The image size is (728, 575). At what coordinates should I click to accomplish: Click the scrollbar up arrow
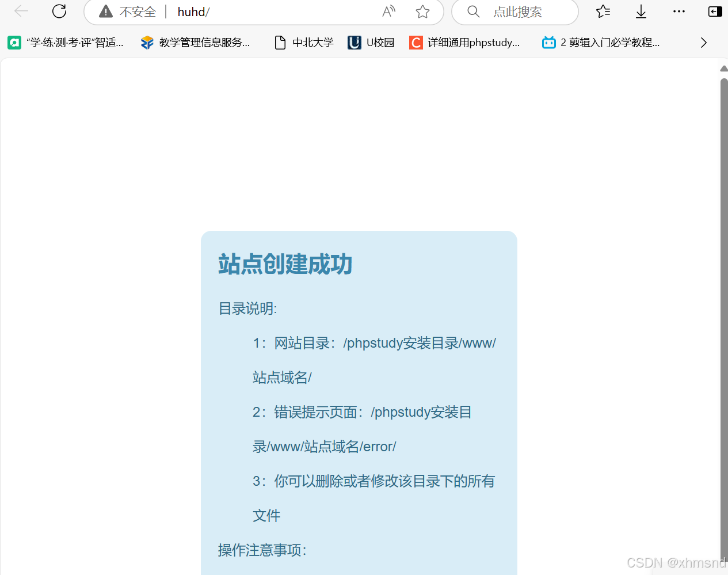click(723, 68)
